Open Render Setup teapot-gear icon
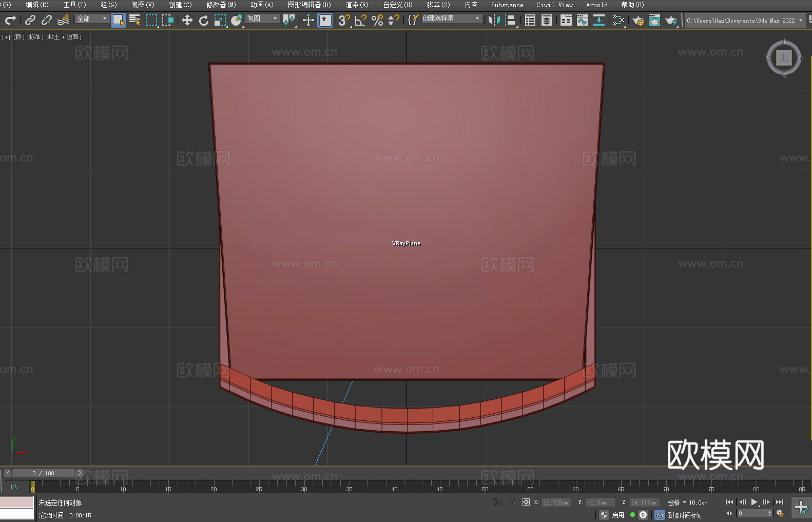812x522 pixels. coord(638,20)
